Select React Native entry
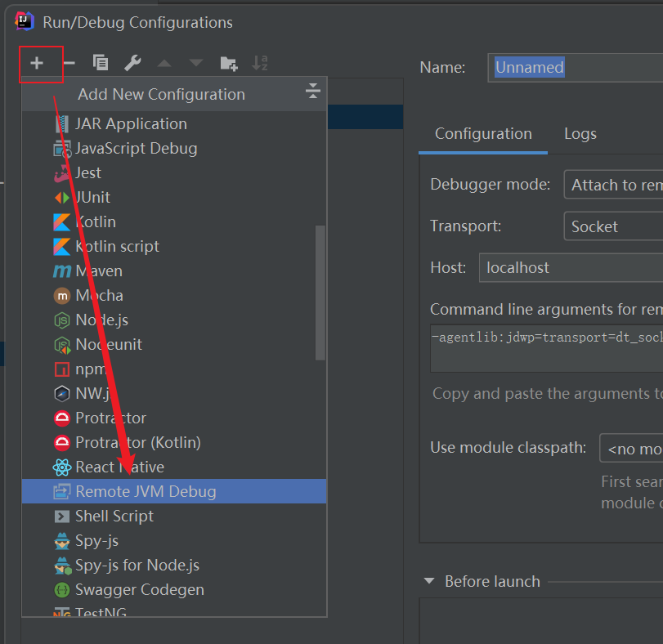The height and width of the screenshot is (644, 663). click(174, 467)
